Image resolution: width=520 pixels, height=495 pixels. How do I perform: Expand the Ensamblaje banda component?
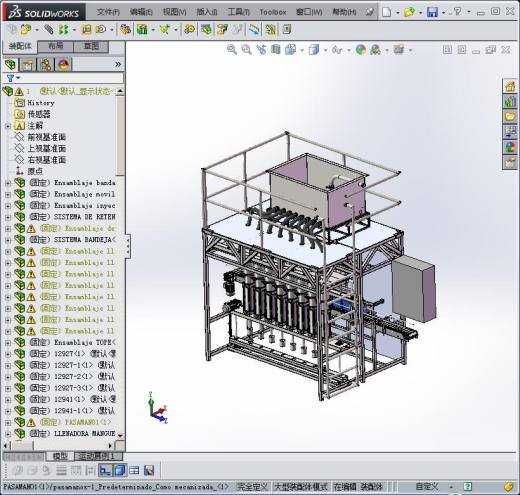coord(8,183)
